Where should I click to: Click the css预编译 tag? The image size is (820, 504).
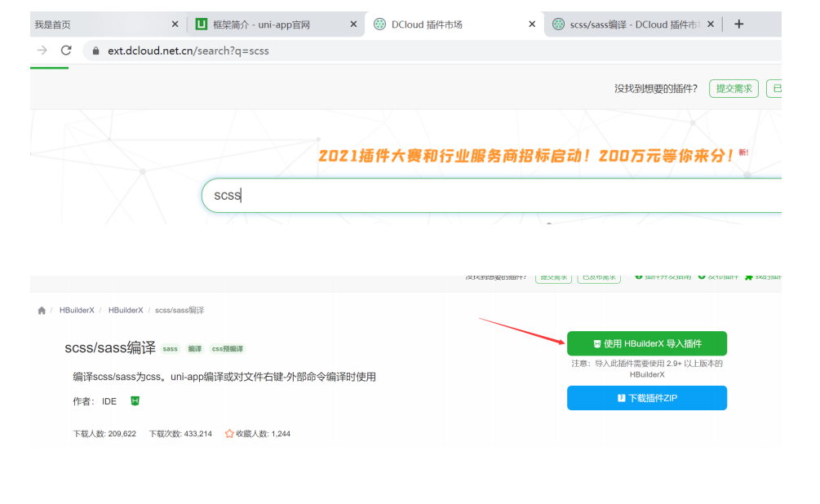(228, 349)
